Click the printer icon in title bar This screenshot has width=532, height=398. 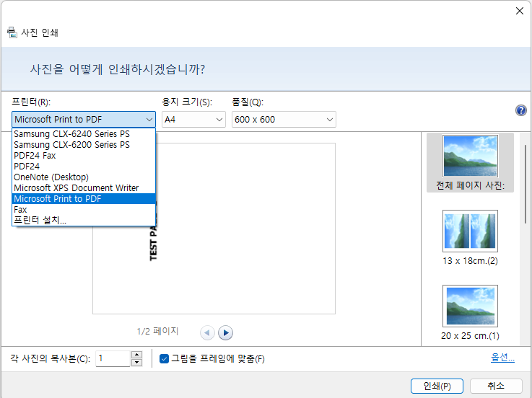click(12, 32)
